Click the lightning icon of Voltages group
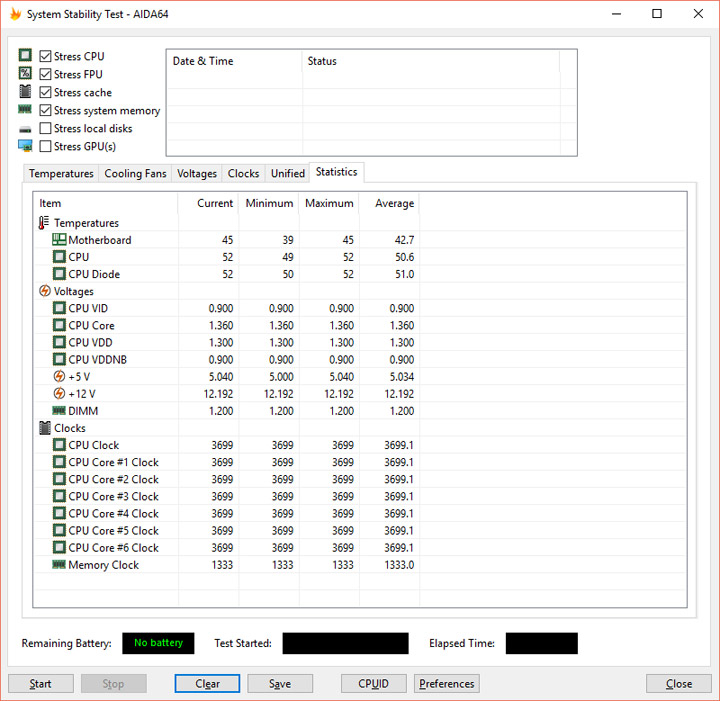 click(x=45, y=291)
